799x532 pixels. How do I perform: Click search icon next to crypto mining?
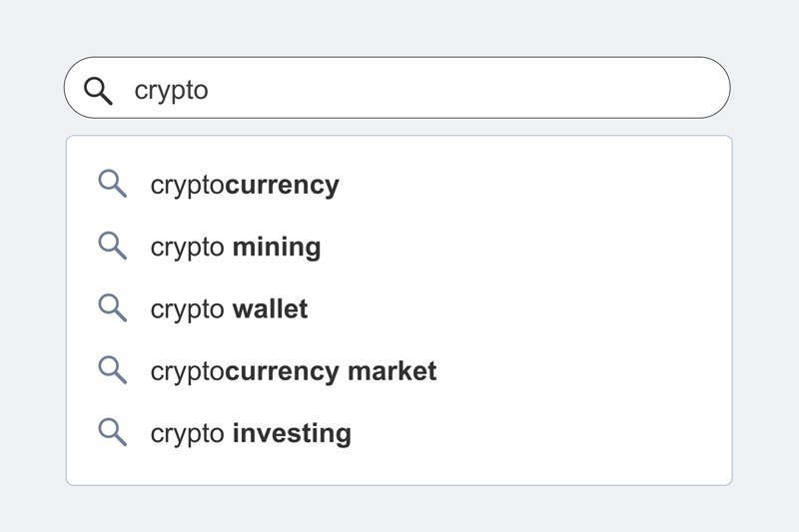[112, 246]
